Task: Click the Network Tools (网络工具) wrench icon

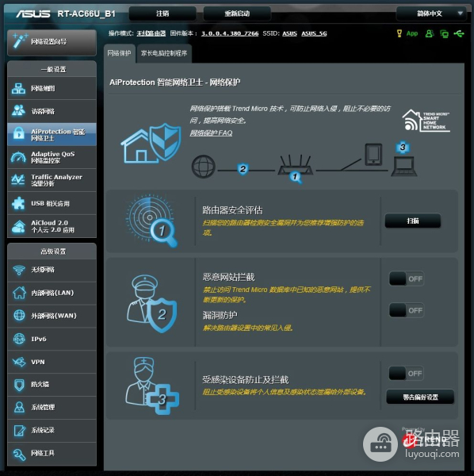Action: click(19, 454)
